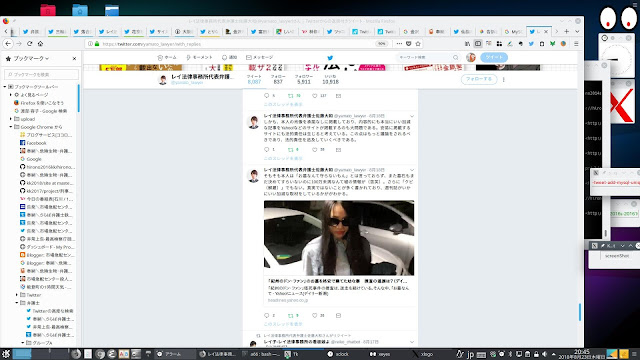Click the 90% zoom level indicator
Viewport: 640px width, 360px height.
click(x=381, y=44)
